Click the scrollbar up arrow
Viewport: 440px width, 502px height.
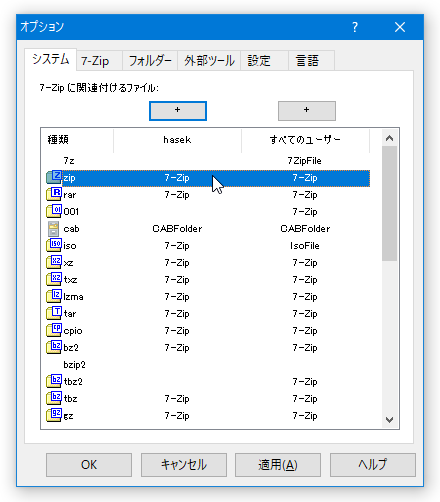pos(389,138)
